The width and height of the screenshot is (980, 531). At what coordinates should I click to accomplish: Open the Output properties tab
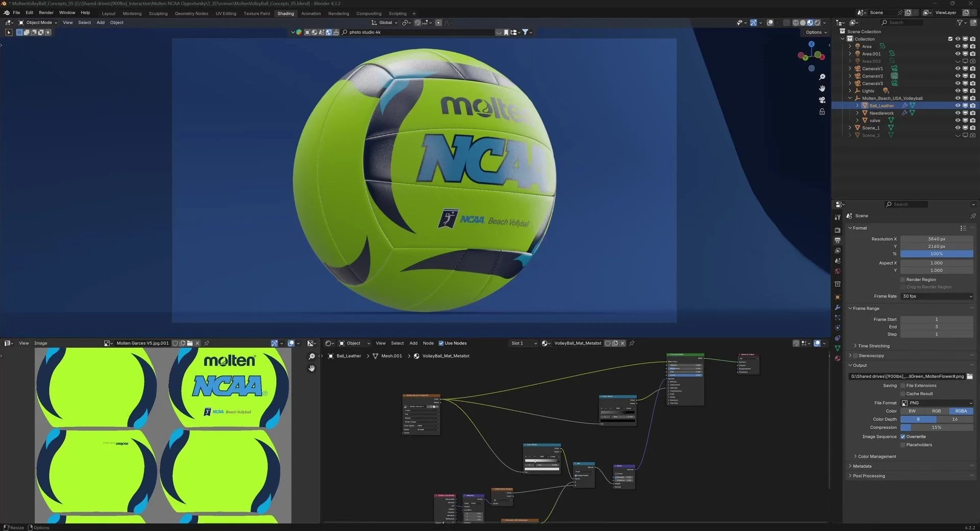(837, 240)
